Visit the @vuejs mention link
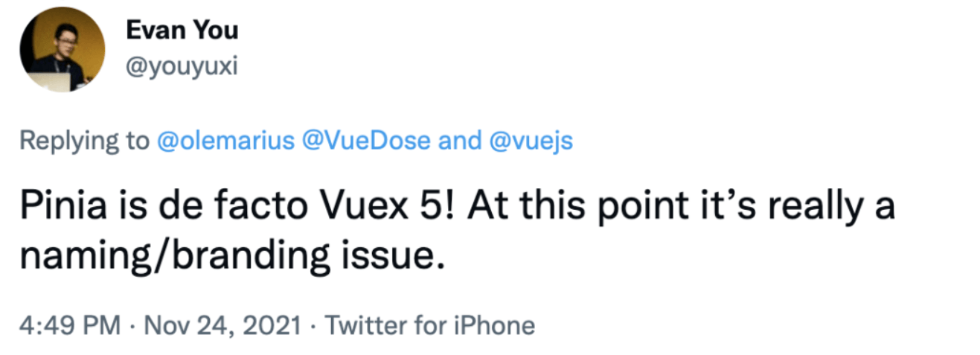The image size is (980, 355). (531, 141)
